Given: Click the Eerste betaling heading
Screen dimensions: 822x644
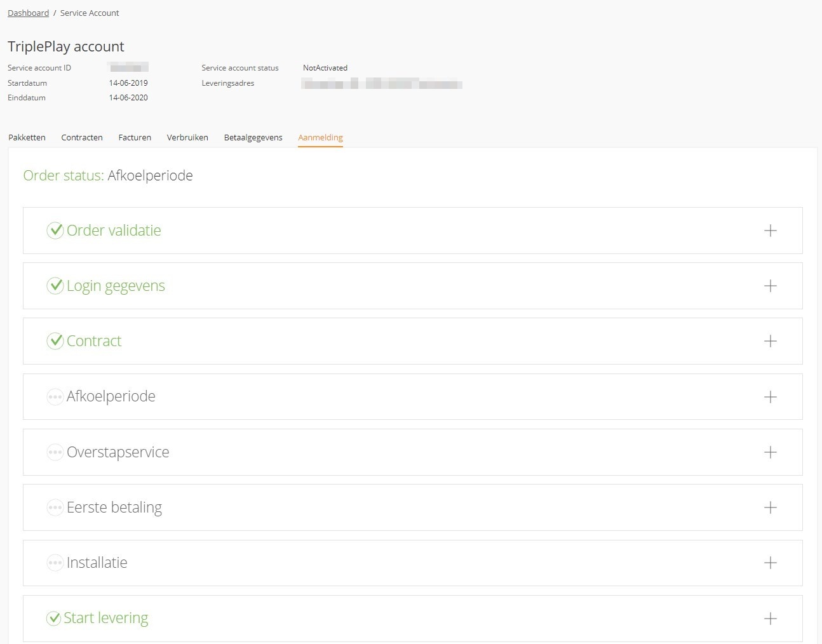Looking at the screenshot, I should [114, 507].
